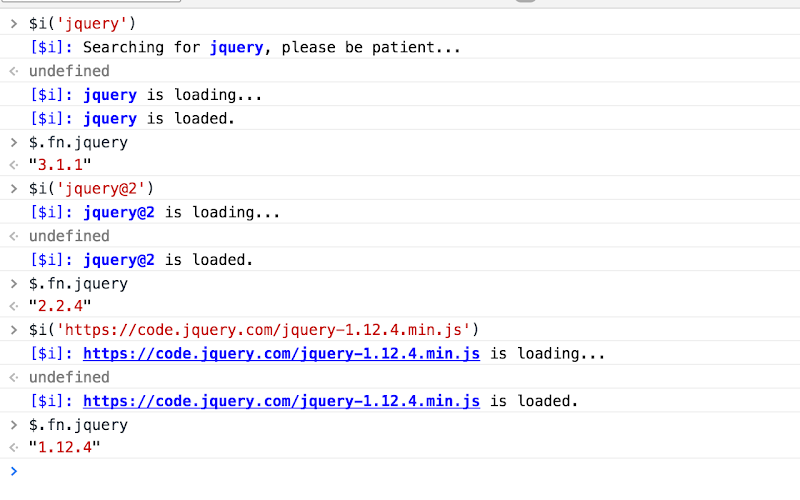The image size is (800, 500).
Task: Click the "jquery@2 is loading..." log line
Action: coord(155,212)
